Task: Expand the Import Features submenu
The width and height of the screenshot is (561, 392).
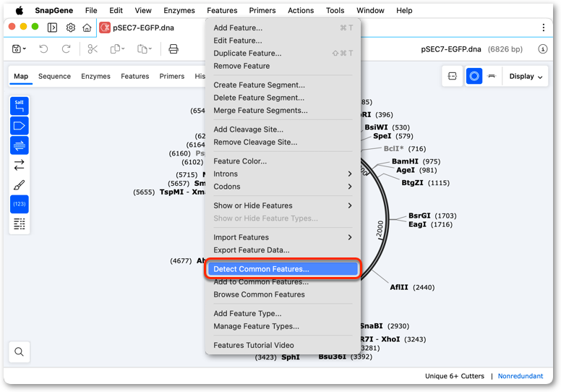Action: pyautogui.click(x=283, y=237)
